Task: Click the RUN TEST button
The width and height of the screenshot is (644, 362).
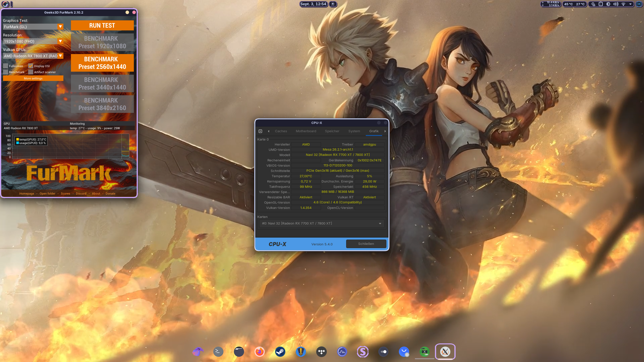Action: pos(102,26)
